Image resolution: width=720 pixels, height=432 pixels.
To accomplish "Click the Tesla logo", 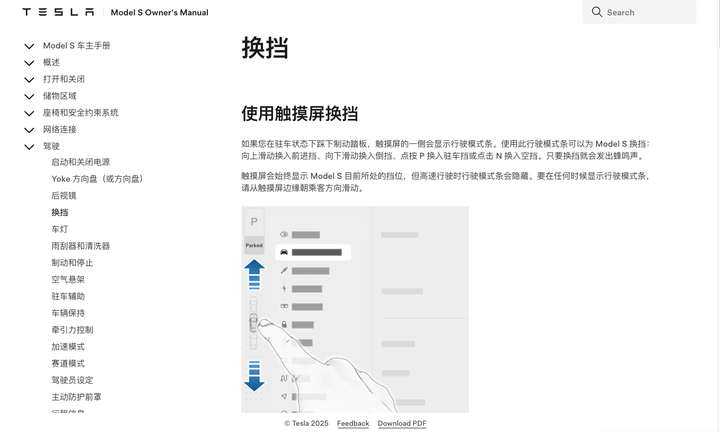I will 58,12.
